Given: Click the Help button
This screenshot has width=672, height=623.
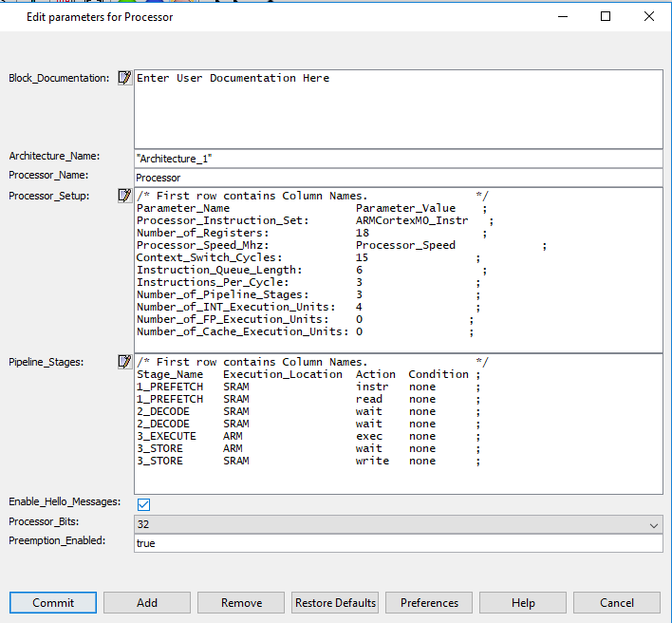Looking at the screenshot, I should [523, 603].
